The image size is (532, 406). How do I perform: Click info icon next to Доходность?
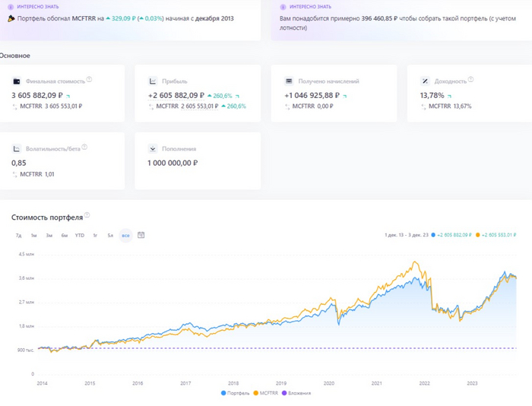471,80
